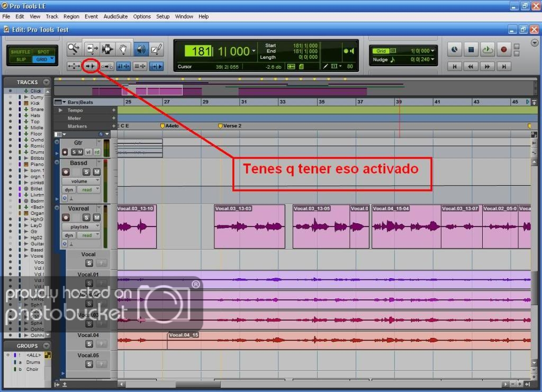Screen dimensions: 542x392
Task: Select the Zoomer tool
Action: [74, 49]
